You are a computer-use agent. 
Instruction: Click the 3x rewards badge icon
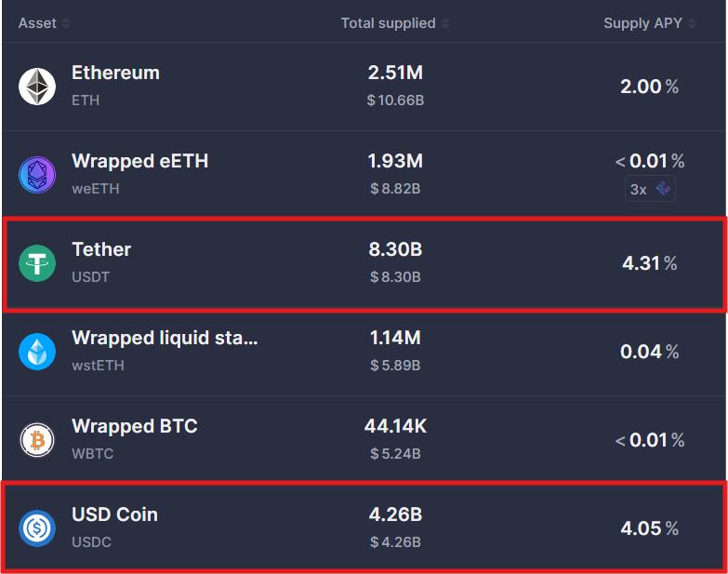coord(650,189)
